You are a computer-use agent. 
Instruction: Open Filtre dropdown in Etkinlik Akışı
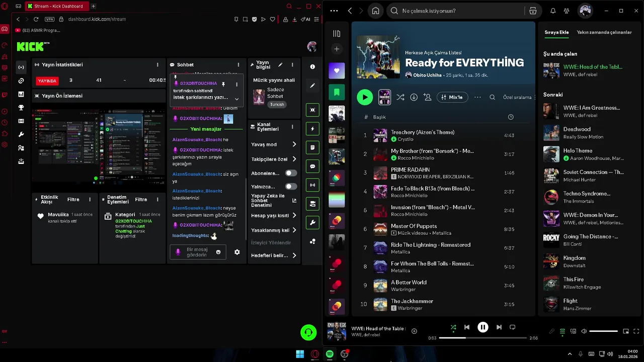pyautogui.click(x=73, y=200)
